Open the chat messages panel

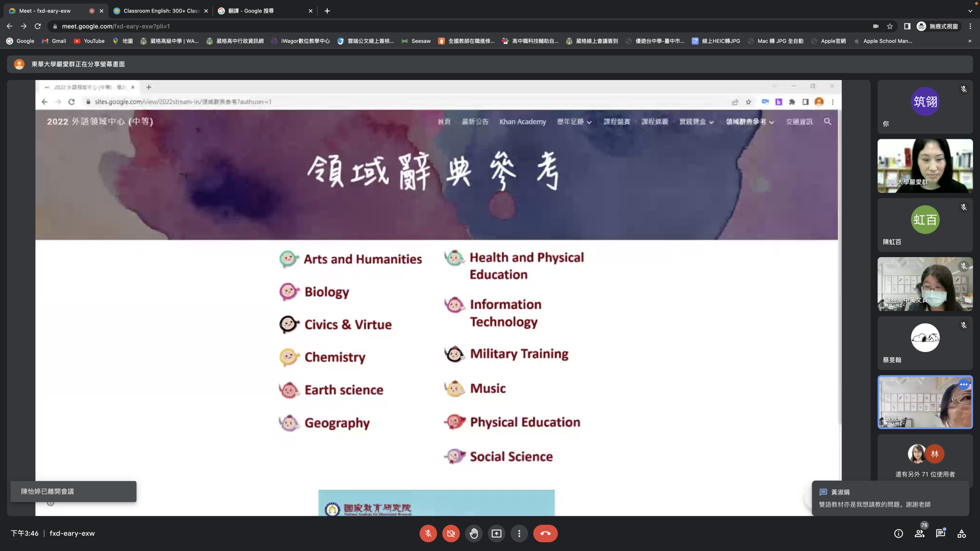pyautogui.click(x=940, y=533)
